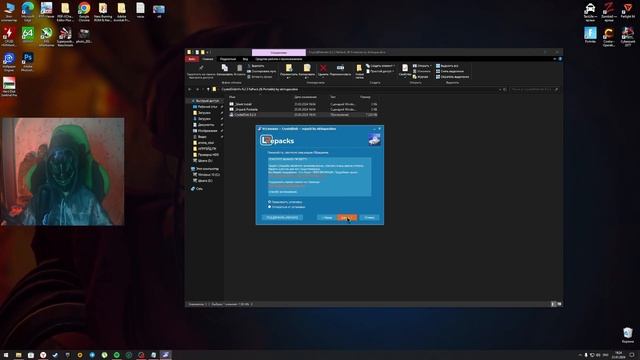The height and width of the screenshot is (360, 640).
Task: Click the Cancel (Отмена) installer button
Action: [x=369, y=218]
